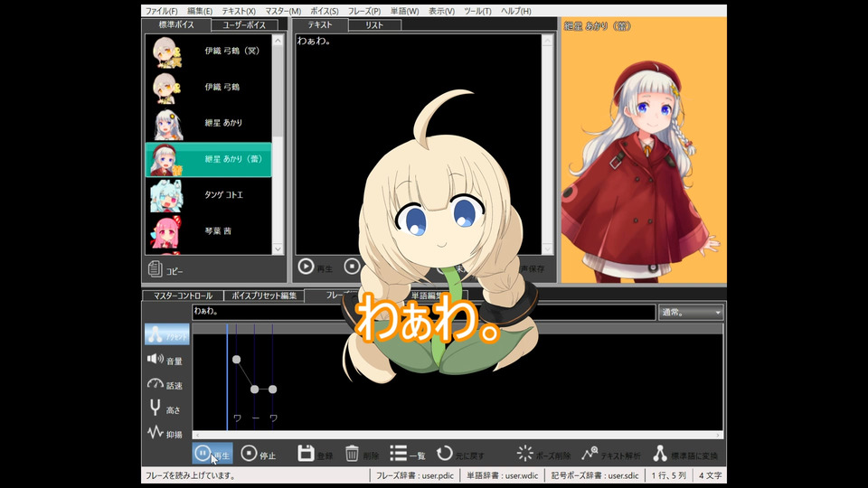Image resolution: width=868 pixels, height=488 pixels.
Task: Switch to the テキスト tab
Action: (320, 24)
